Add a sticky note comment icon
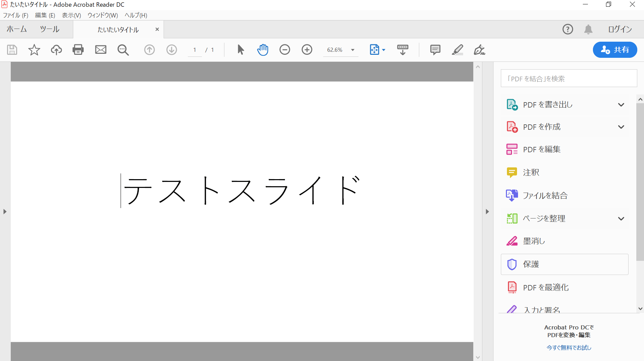The image size is (644, 361). coord(435,50)
